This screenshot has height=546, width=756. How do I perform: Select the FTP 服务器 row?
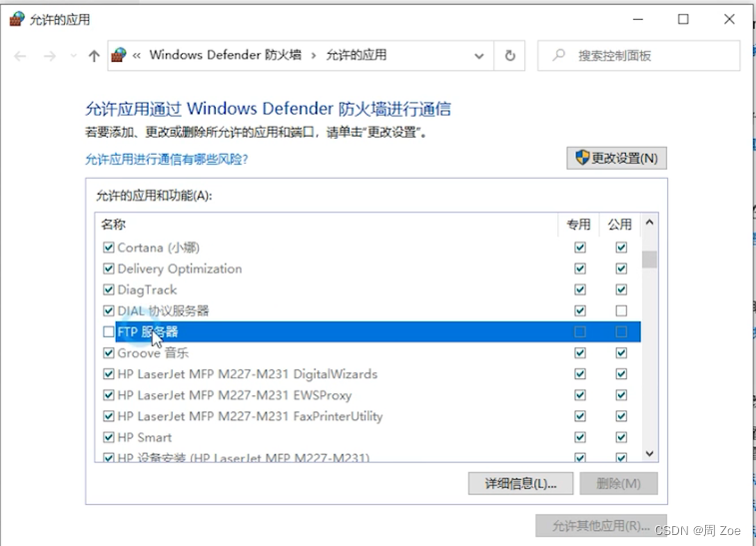click(x=369, y=331)
